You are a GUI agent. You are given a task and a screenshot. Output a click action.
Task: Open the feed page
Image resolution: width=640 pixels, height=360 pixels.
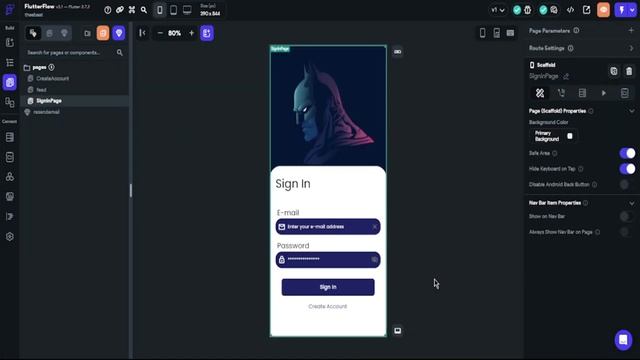tap(42, 90)
